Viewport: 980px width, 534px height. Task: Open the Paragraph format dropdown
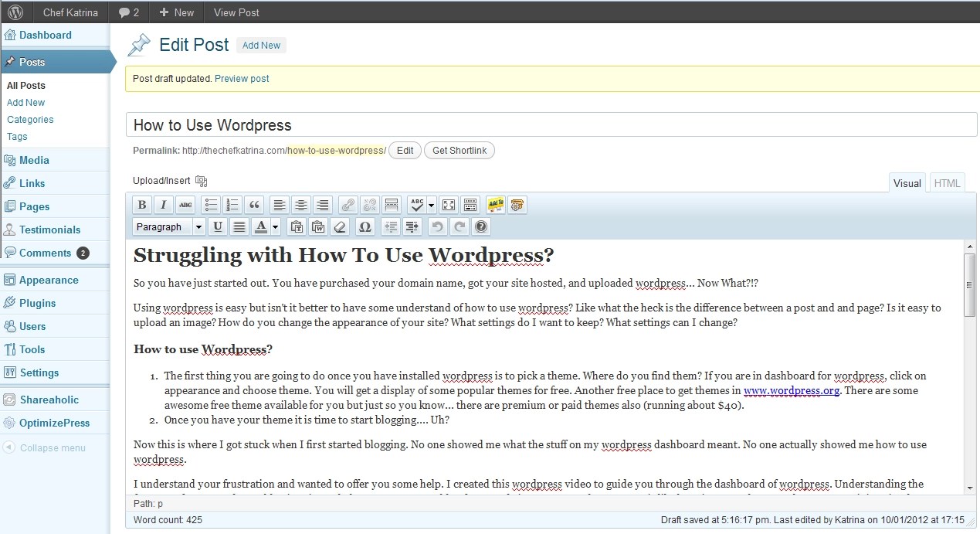pos(169,226)
